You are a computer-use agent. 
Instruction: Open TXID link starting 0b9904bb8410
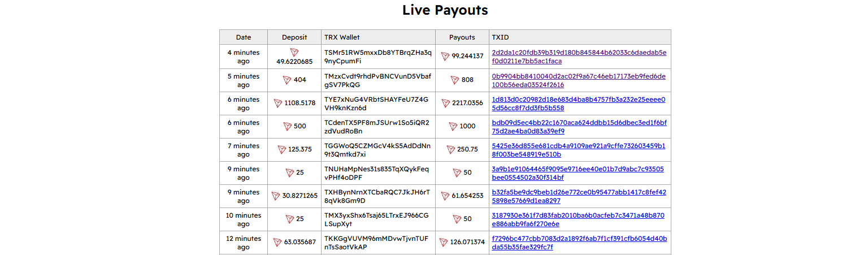[579, 80]
